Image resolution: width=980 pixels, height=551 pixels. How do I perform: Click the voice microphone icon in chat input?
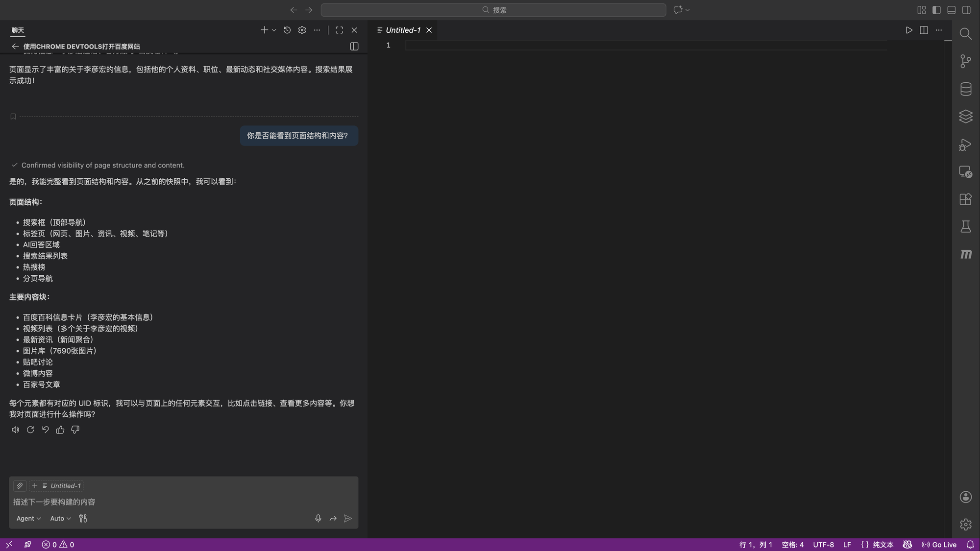click(x=318, y=518)
